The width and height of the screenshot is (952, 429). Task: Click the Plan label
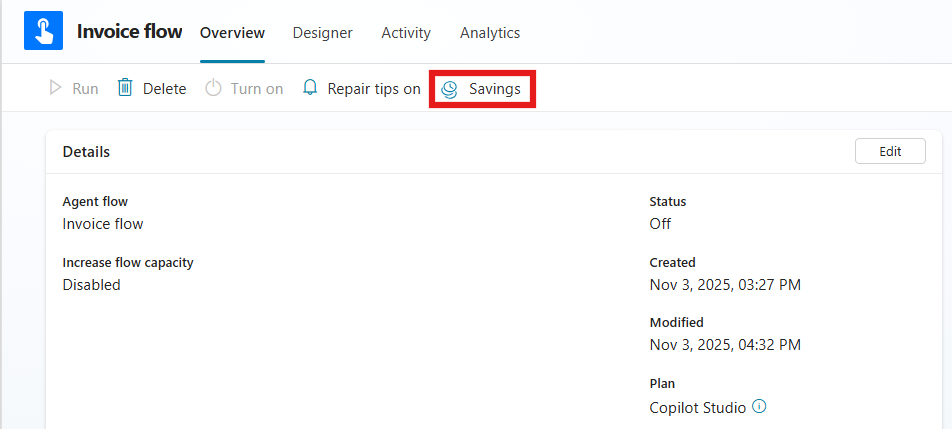[x=662, y=383]
